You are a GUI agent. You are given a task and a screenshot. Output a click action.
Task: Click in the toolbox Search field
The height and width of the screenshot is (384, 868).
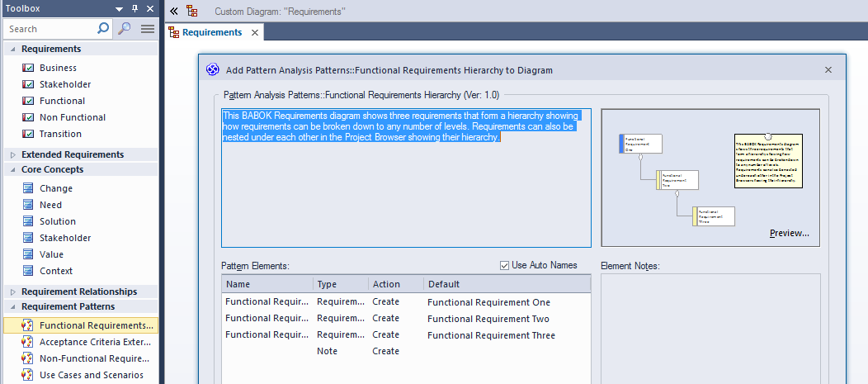(50, 29)
